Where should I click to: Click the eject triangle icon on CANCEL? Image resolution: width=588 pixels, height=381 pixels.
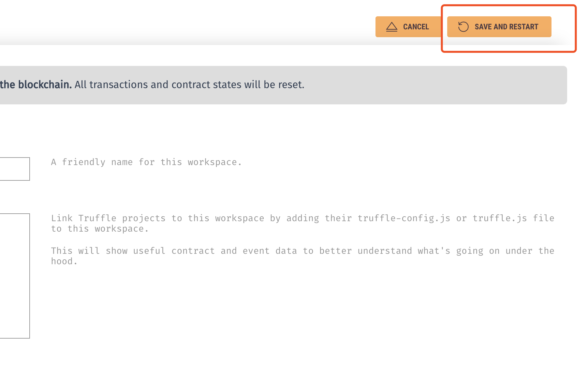point(391,27)
